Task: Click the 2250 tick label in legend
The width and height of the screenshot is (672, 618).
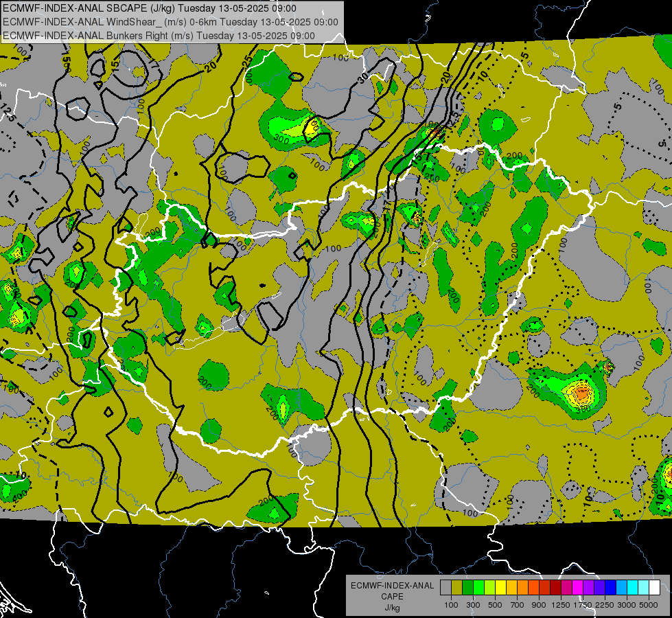Action: click(x=605, y=605)
